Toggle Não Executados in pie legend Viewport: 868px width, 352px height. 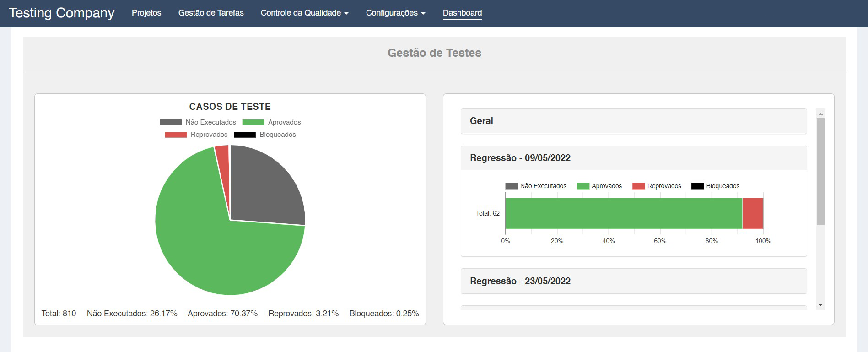[198, 122]
